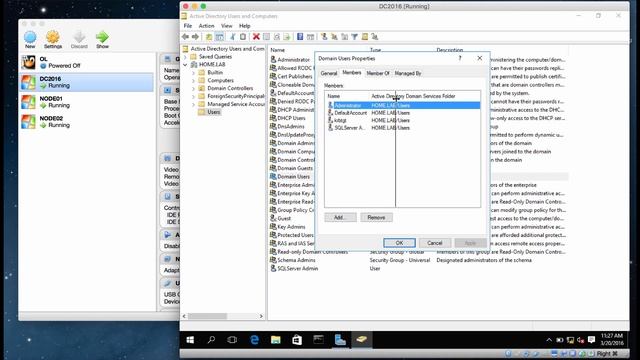Open Server Manager from the taskbar
The width and height of the screenshot is (640, 360).
340,340
